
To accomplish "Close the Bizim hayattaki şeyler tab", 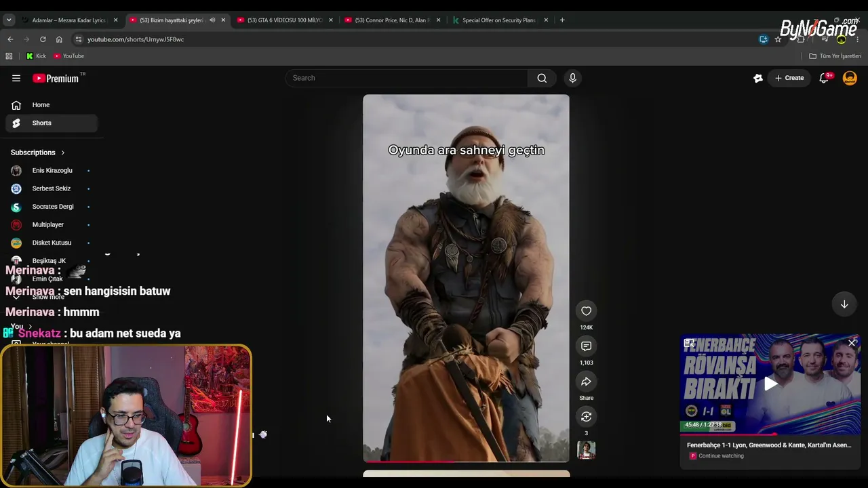I will 223,20.
